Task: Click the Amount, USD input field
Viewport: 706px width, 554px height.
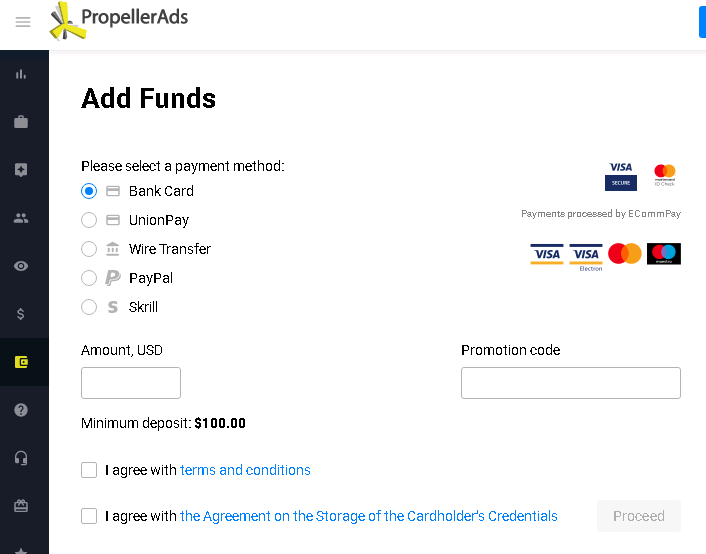Action: (x=131, y=383)
